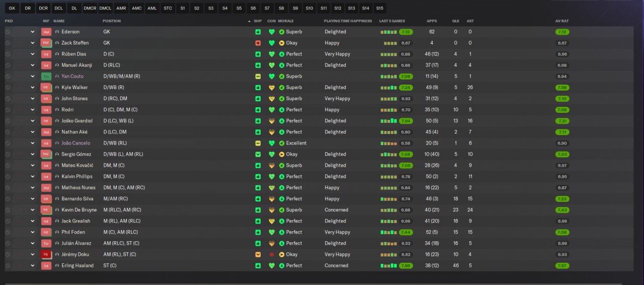
Task: Click Zack Steffen's red match sharpness icon
Action: (x=258, y=43)
